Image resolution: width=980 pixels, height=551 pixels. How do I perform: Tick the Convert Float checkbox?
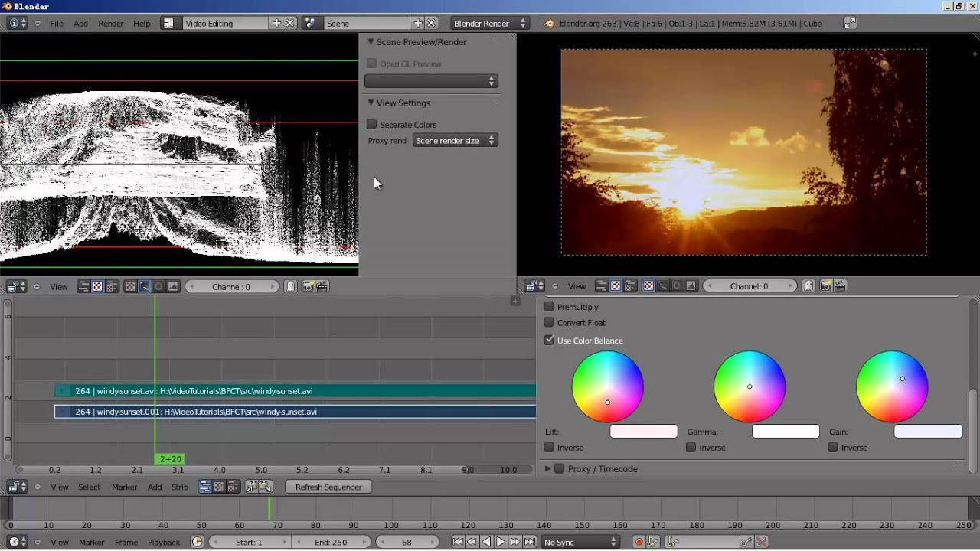pos(549,322)
